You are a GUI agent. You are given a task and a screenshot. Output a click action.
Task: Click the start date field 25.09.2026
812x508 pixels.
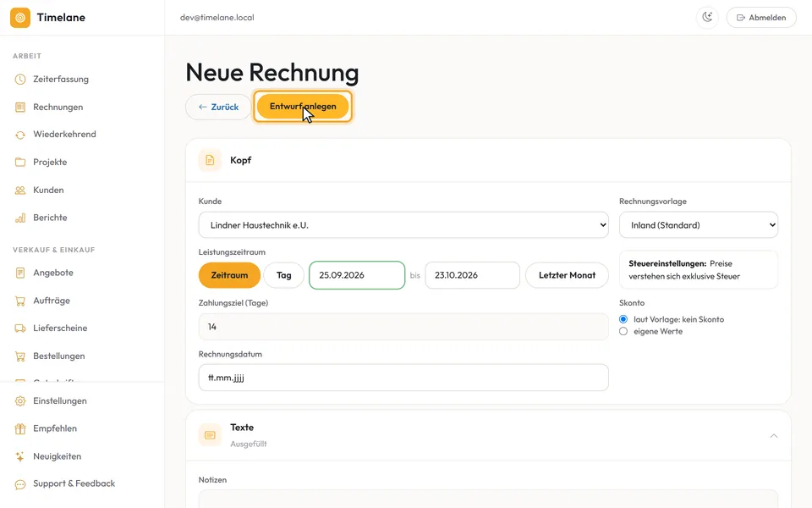pyautogui.click(x=357, y=275)
